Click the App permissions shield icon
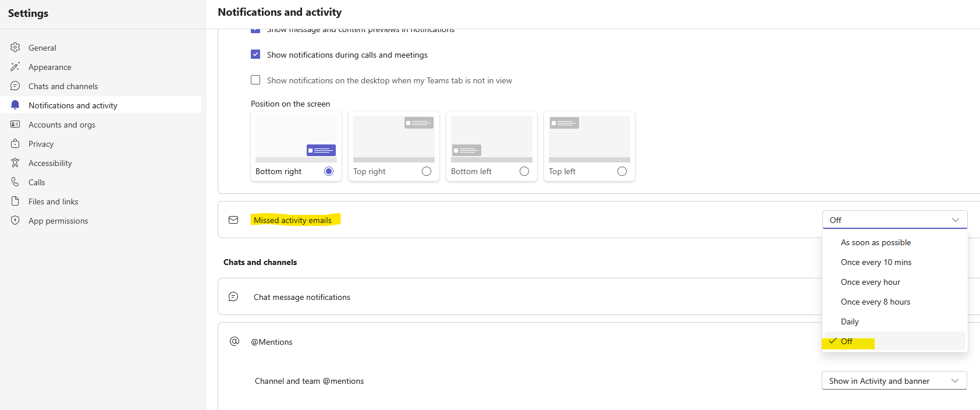The height and width of the screenshot is (410, 980). 15,221
